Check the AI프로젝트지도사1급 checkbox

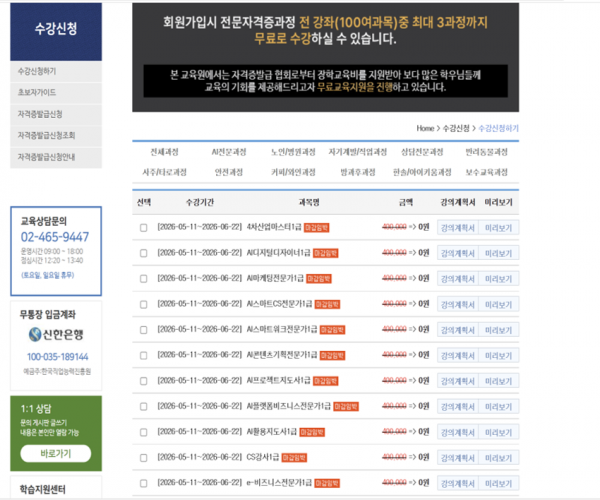pyautogui.click(x=143, y=381)
